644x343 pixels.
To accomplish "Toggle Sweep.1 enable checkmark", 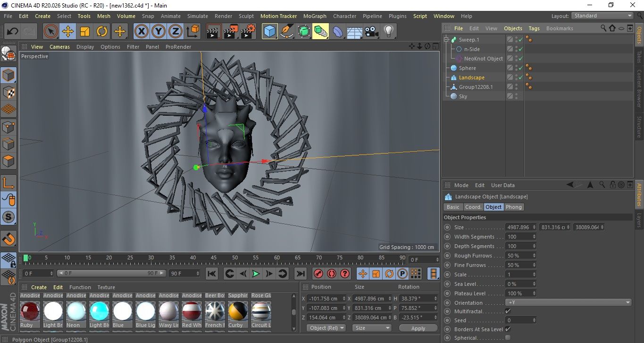I will [x=521, y=40].
